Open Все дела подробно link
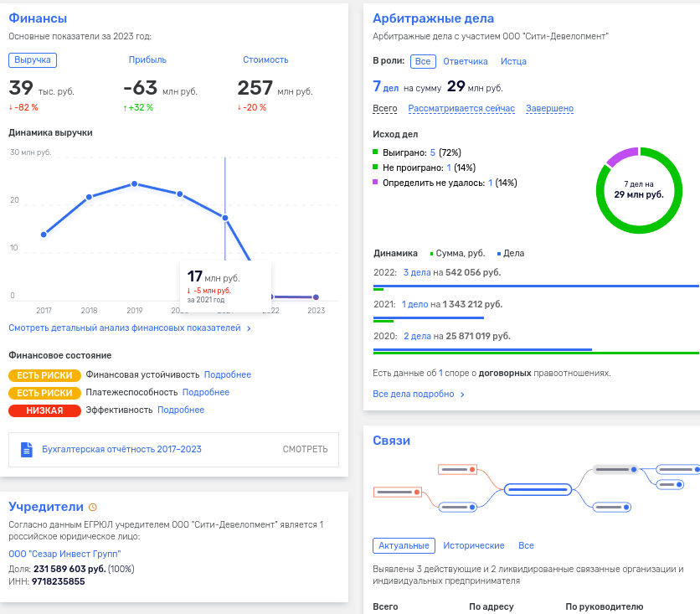 [414, 394]
